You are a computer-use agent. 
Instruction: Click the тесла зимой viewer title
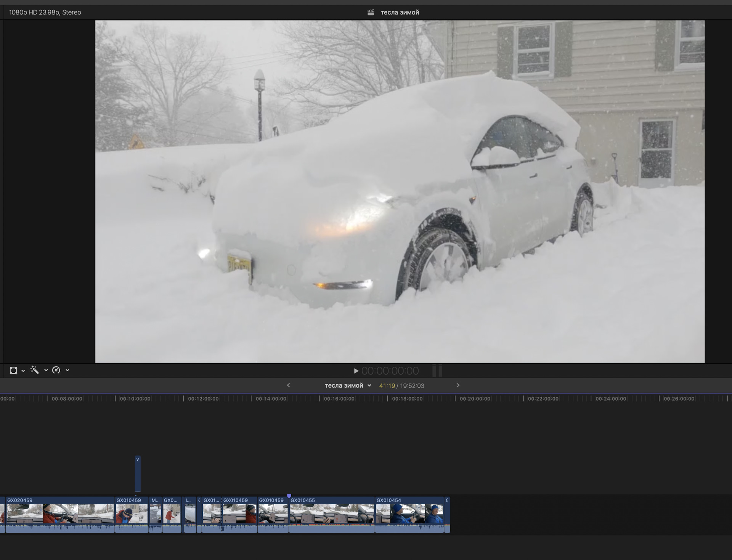[400, 13]
